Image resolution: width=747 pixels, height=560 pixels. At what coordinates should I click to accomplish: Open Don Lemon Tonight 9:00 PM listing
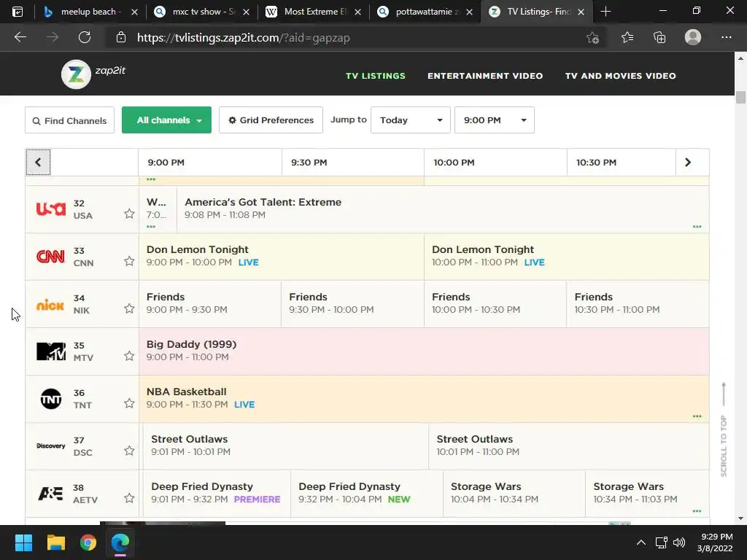(x=282, y=257)
